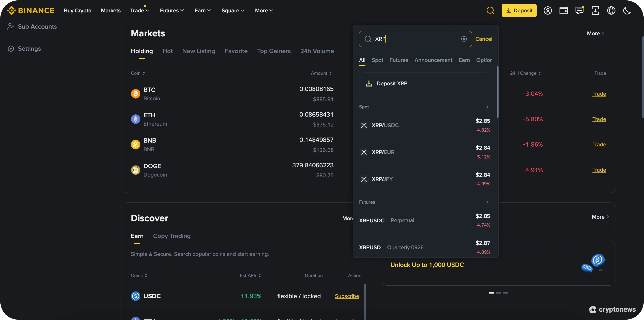Toggle dark mode with the moon icon
644x320 pixels.
click(627, 11)
